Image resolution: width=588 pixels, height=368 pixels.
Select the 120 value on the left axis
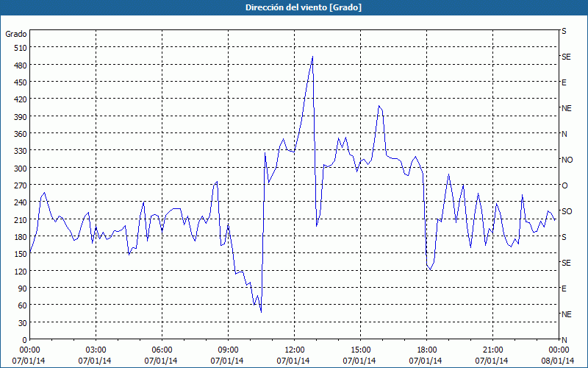pyautogui.click(x=21, y=271)
